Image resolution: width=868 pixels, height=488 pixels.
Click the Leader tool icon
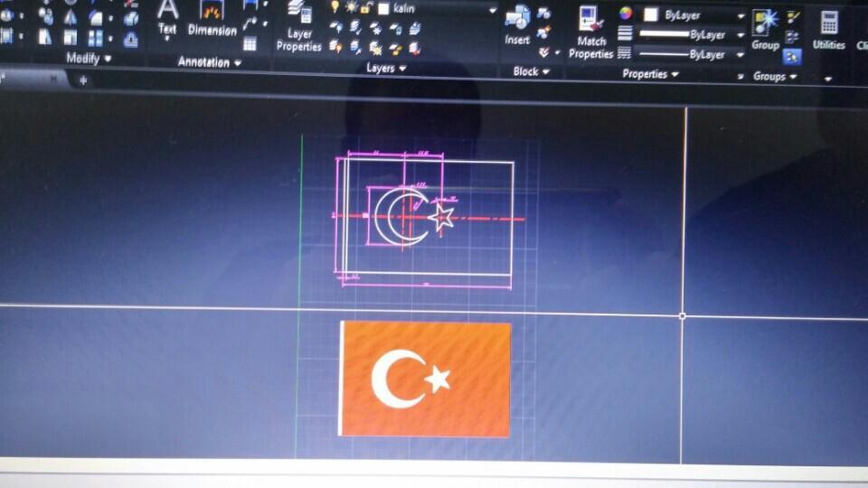tap(250, 23)
